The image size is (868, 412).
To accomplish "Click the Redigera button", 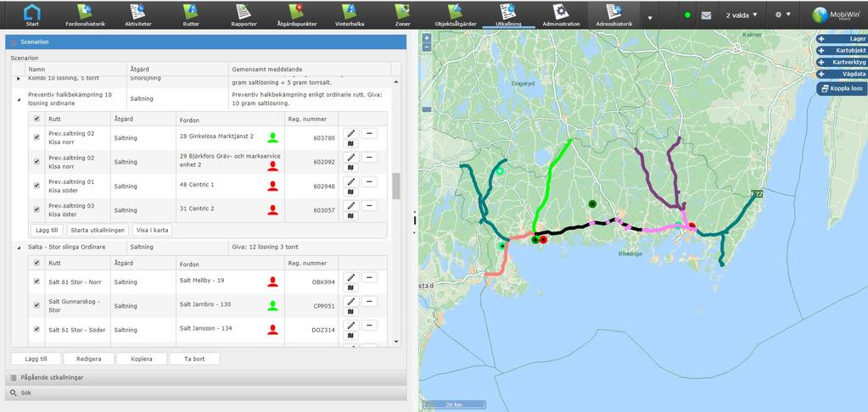I will click(x=88, y=359).
